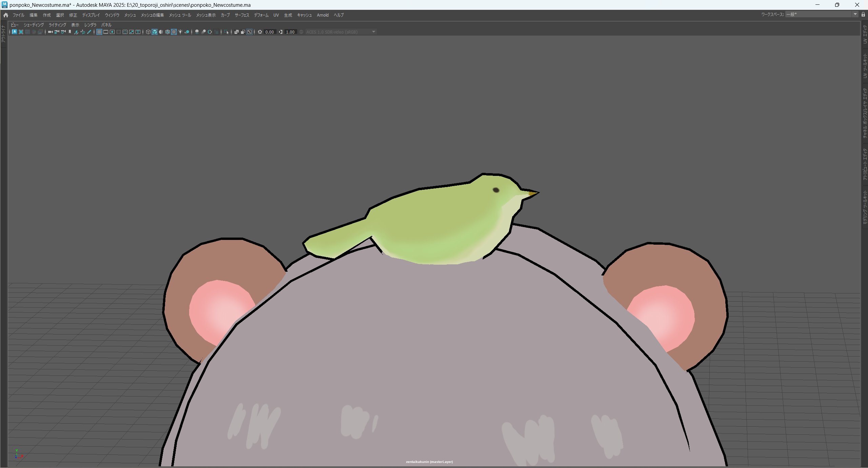Open the シェーディング panel menu

pyautogui.click(x=34, y=25)
